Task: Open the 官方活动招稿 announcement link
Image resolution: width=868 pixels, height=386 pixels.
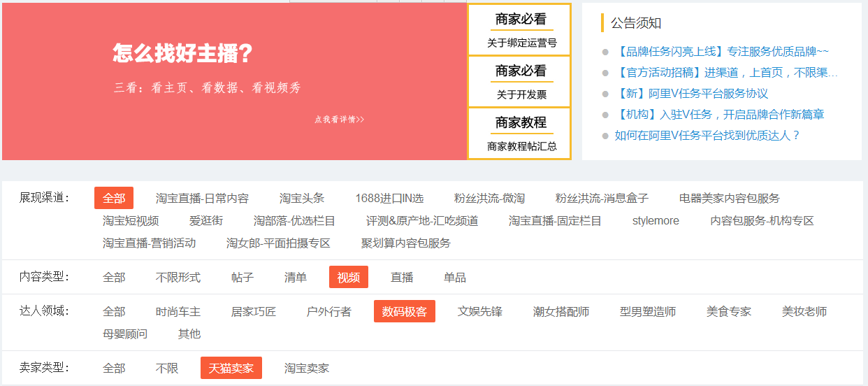Action: pyautogui.click(x=725, y=73)
